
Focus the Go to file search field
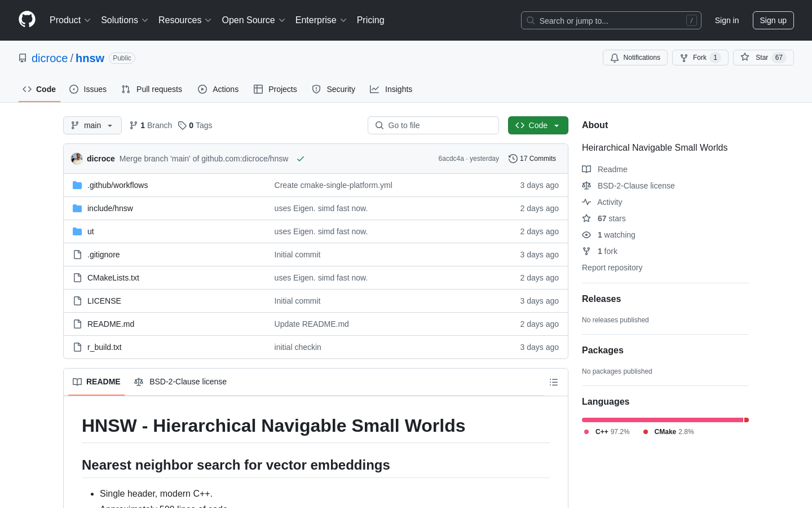(x=433, y=125)
